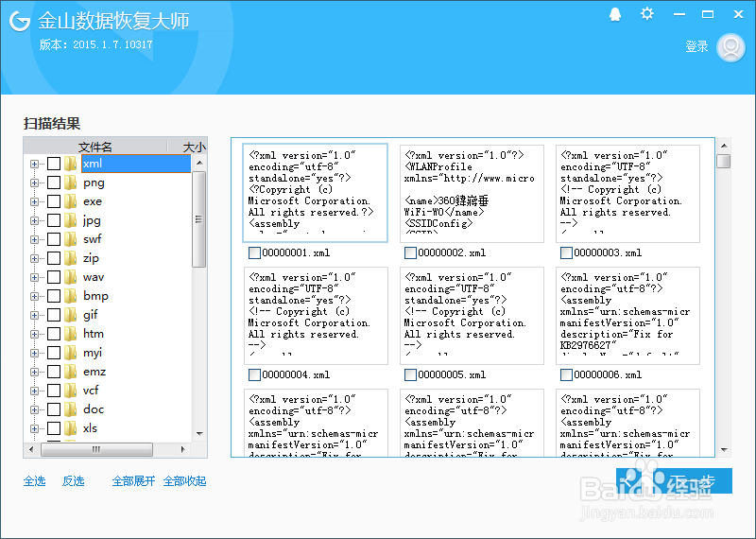Open the 00000002.xml WLANProfile preview thumbnail

472,194
